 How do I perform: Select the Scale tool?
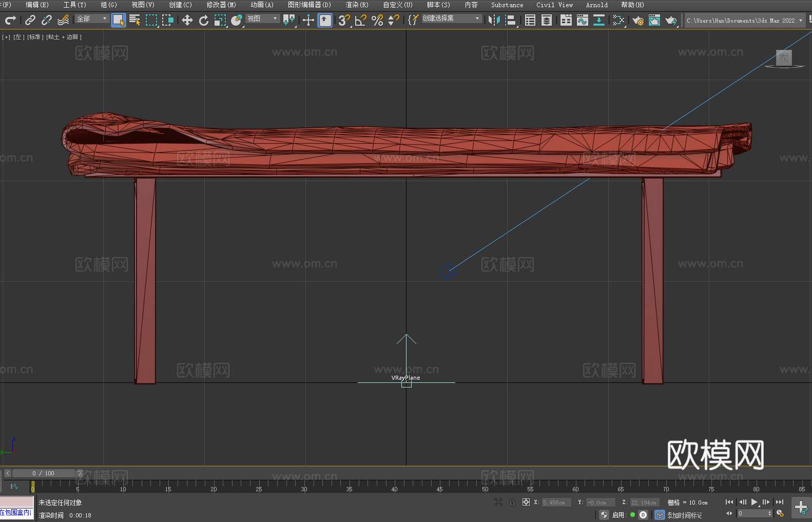(220, 20)
